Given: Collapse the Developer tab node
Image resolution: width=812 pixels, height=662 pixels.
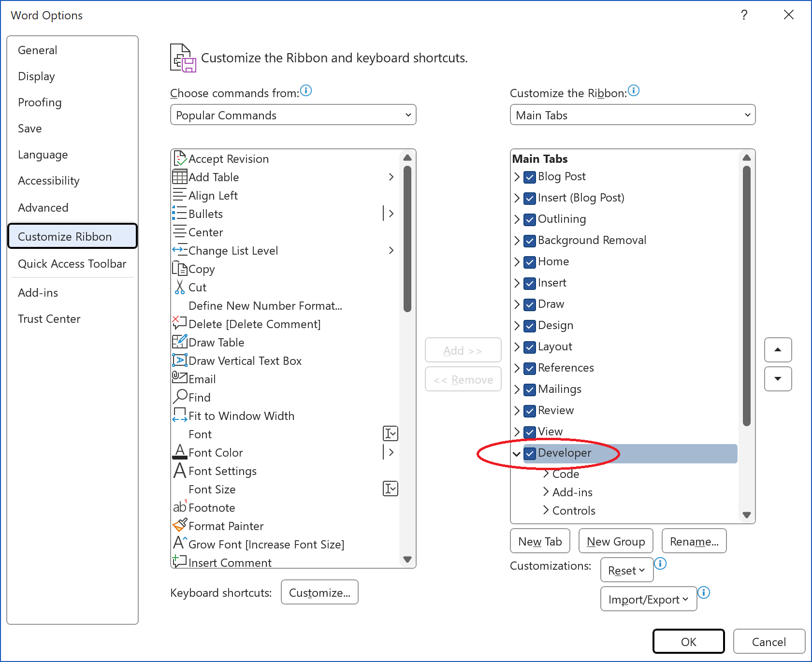Looking at the screenshot, I should pos(517,454).
